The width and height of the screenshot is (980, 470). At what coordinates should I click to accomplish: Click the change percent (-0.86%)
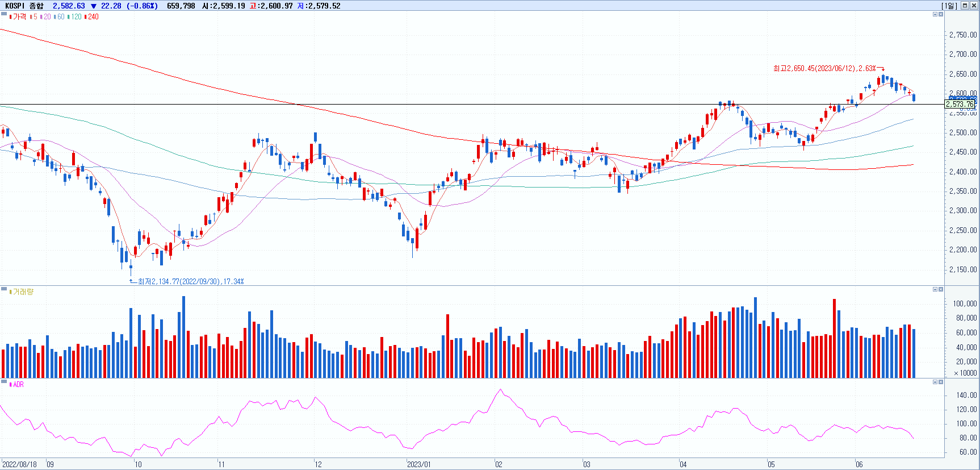(x=143, y=6)
